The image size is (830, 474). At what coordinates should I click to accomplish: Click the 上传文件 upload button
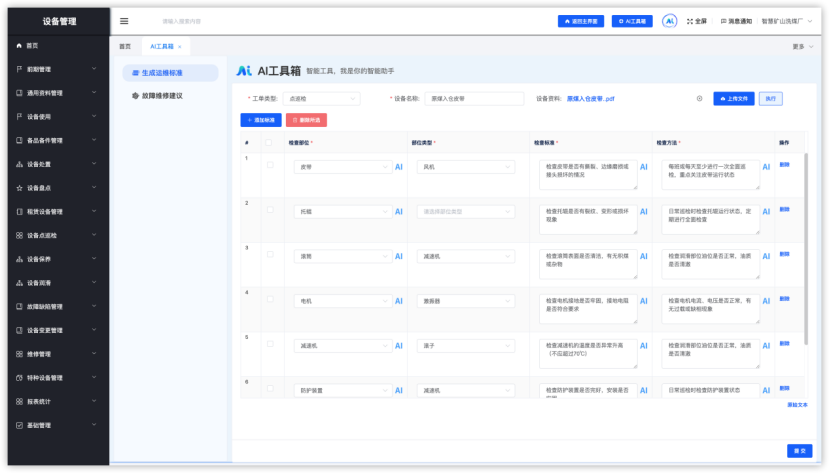734,99
